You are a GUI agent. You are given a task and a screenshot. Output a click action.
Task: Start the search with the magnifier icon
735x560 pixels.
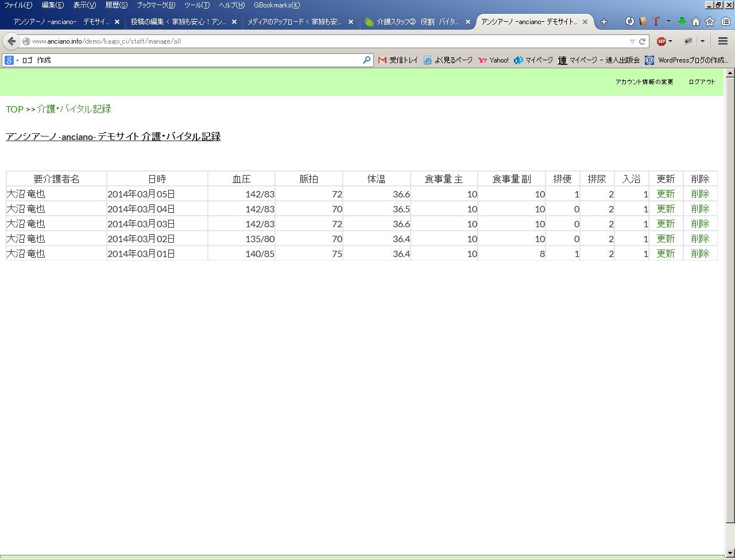tap(366, 60)
